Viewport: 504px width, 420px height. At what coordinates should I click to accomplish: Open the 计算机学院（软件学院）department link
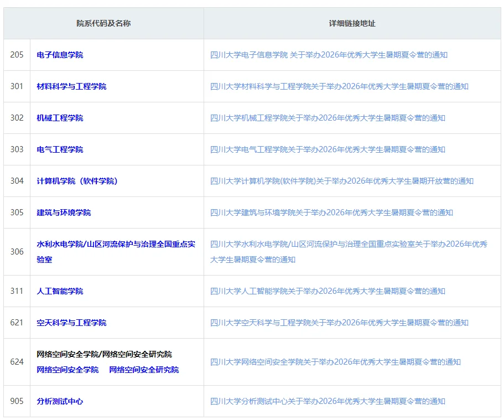pyautogui.click(x=77, y=181)
